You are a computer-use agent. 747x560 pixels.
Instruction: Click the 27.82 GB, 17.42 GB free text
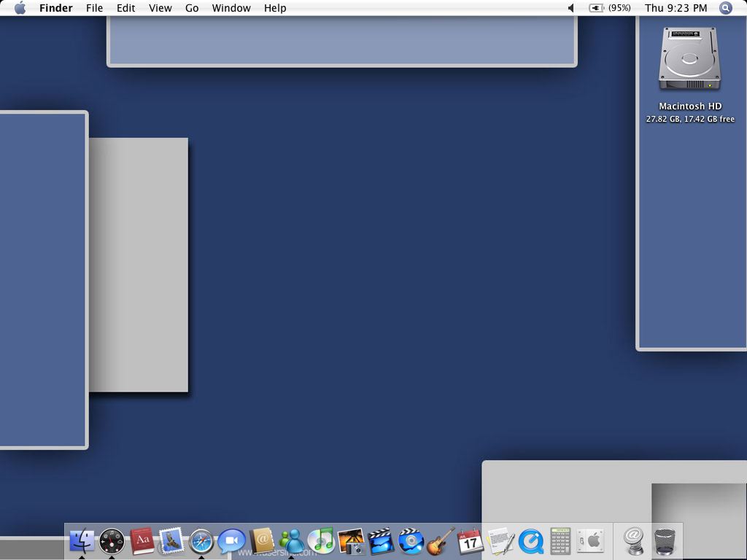click(x=690, y=119)
